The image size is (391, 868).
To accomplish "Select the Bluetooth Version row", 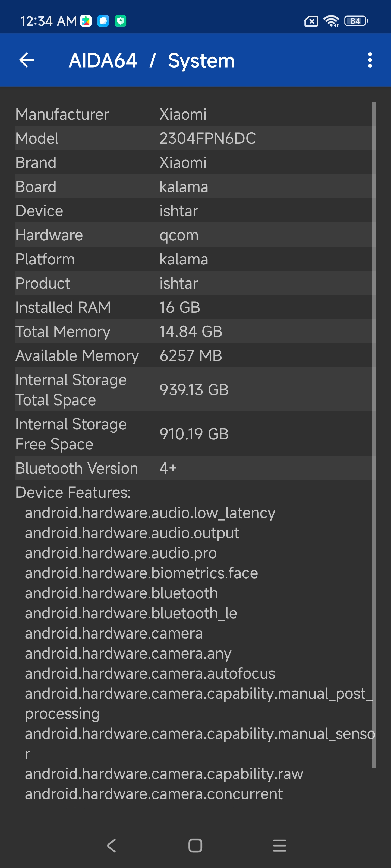I will (195, 468).
